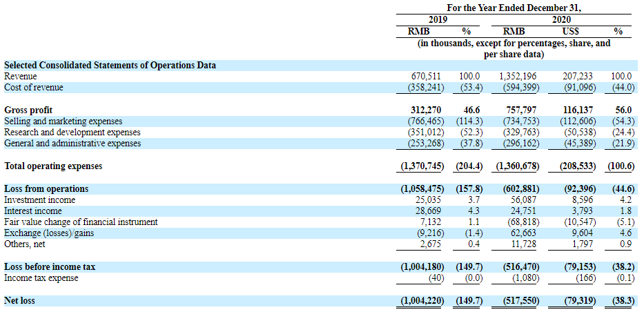Select the 2019 net loss value (1,004,220)
The image size is (644, 312).
[x=424, y=300]
